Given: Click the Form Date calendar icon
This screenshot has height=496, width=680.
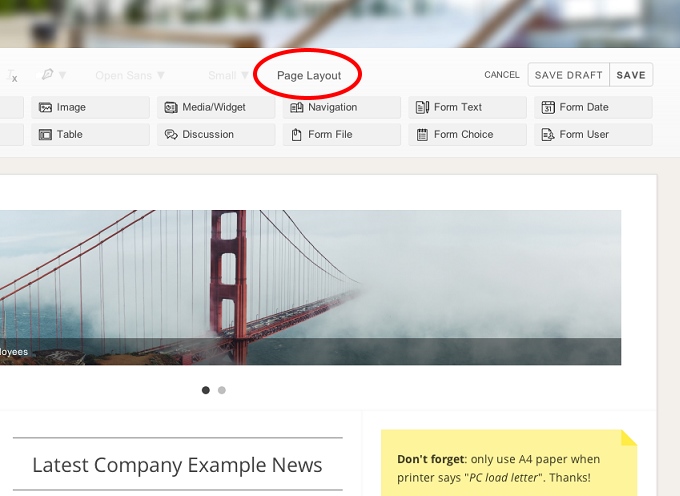Looking at the screenshot, I should [x=548, y=108].
